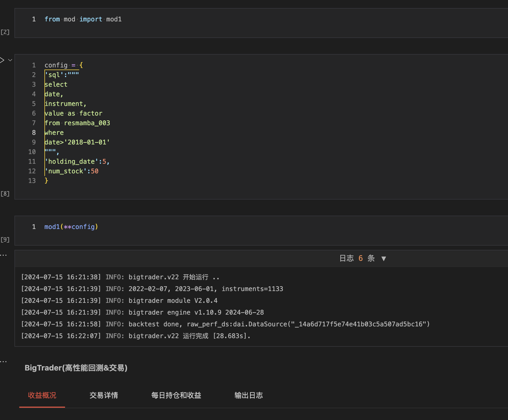Expand run options chevron beside config cell
This screenshot has width=508, height=420.
coord(10,60)
